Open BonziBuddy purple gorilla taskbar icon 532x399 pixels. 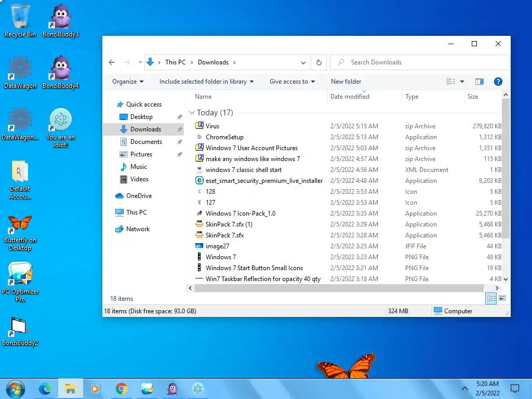(x=172, y=389)
